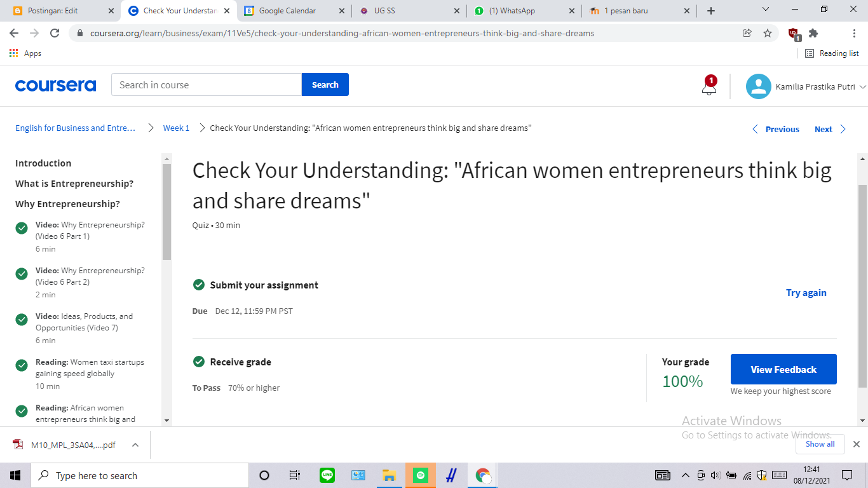Open Video 6 Part 2 lesson
Screen dimensions: 868x488
pyautogui.click(x=90, y=282)
